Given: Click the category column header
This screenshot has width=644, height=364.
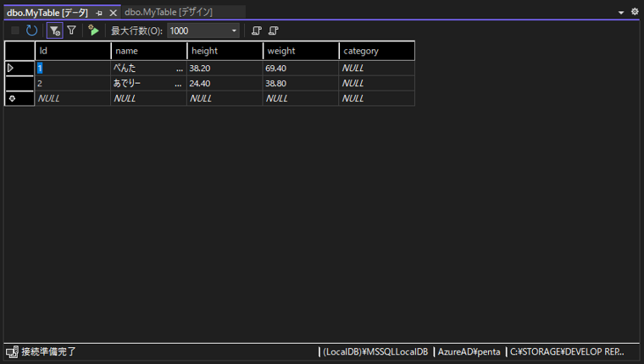Looking at the screenshot, I should click(376, 51).
